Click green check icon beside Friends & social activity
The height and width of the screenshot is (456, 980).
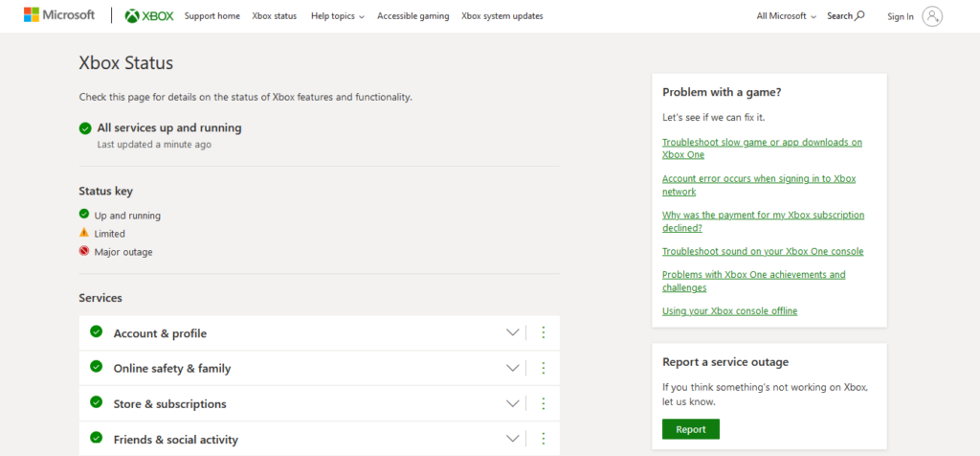pos(97,438)
